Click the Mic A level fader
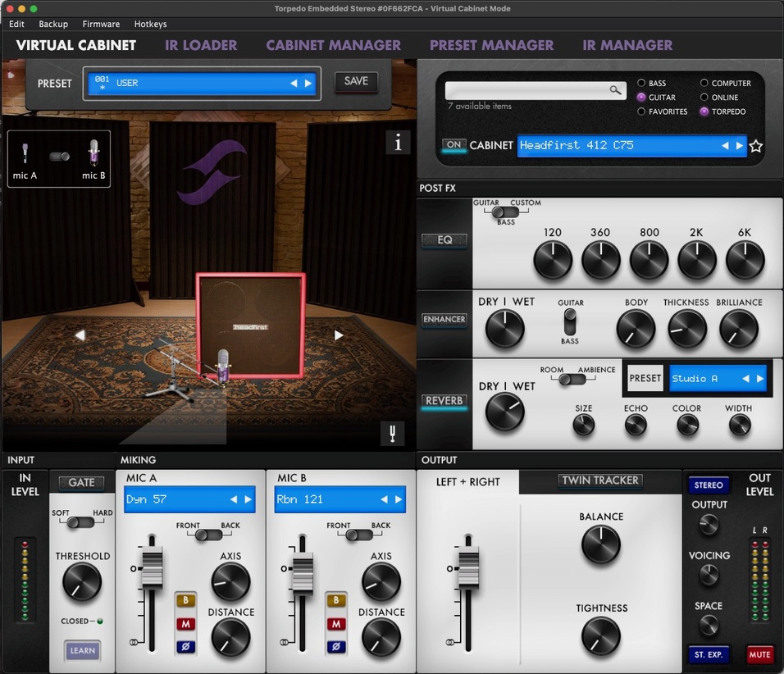Viewport: 784px width, 674px height. click(x=152, y=566)
